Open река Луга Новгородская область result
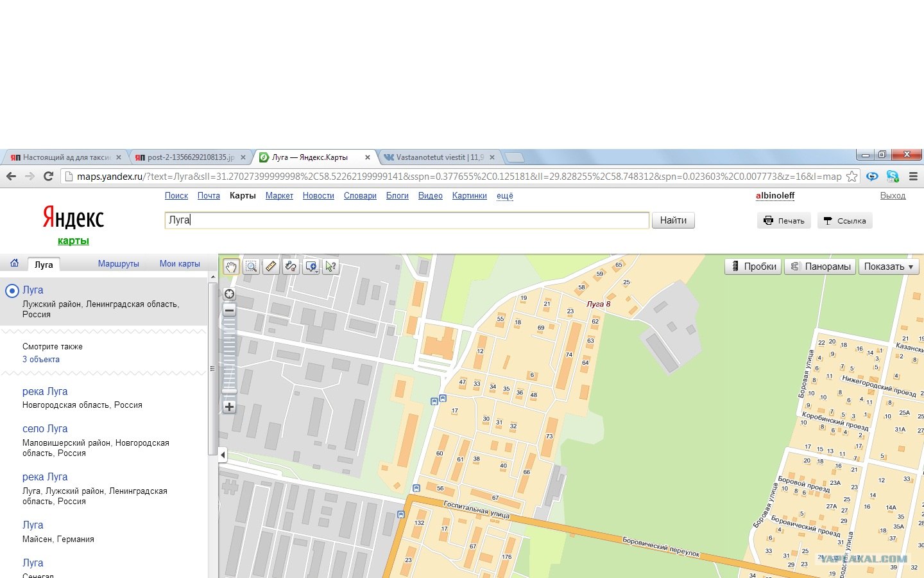 point(45,392)
